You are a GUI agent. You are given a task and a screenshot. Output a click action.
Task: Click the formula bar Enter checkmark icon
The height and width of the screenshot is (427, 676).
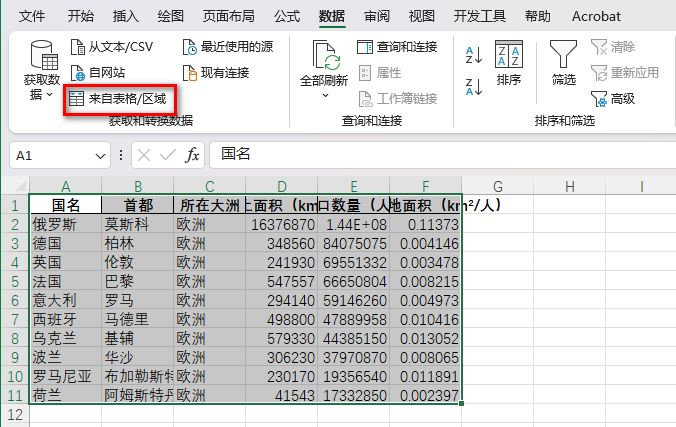(168, 155)
